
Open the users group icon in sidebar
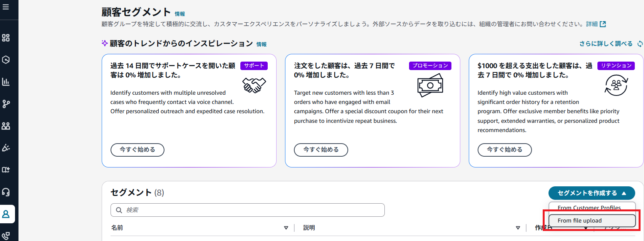coord(6,126)
